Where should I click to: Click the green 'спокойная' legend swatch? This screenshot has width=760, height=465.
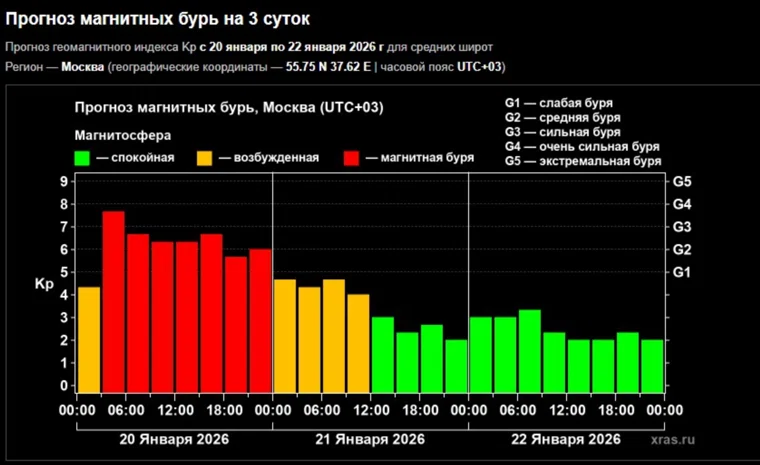click(x=83, y=157)
